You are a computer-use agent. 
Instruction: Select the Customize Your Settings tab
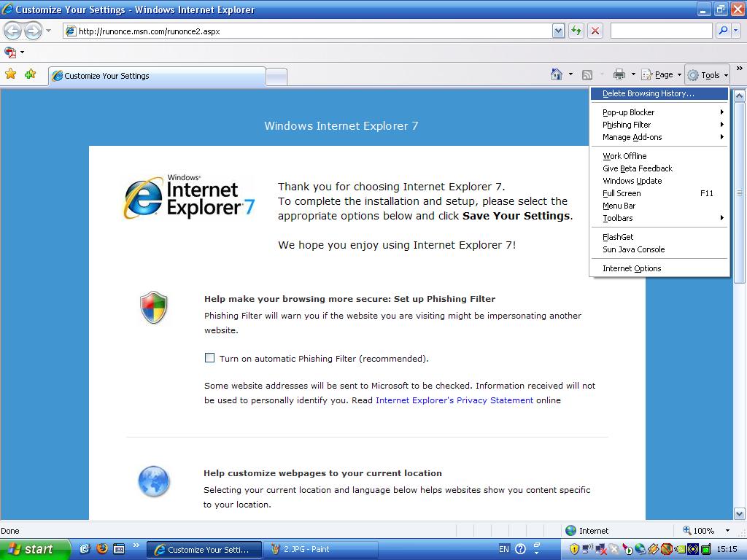[x=157, y=76]
